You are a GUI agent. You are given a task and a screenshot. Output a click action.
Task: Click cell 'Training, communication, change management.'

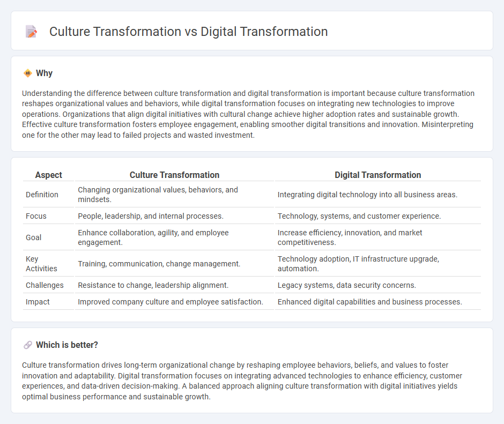[175, 264]
